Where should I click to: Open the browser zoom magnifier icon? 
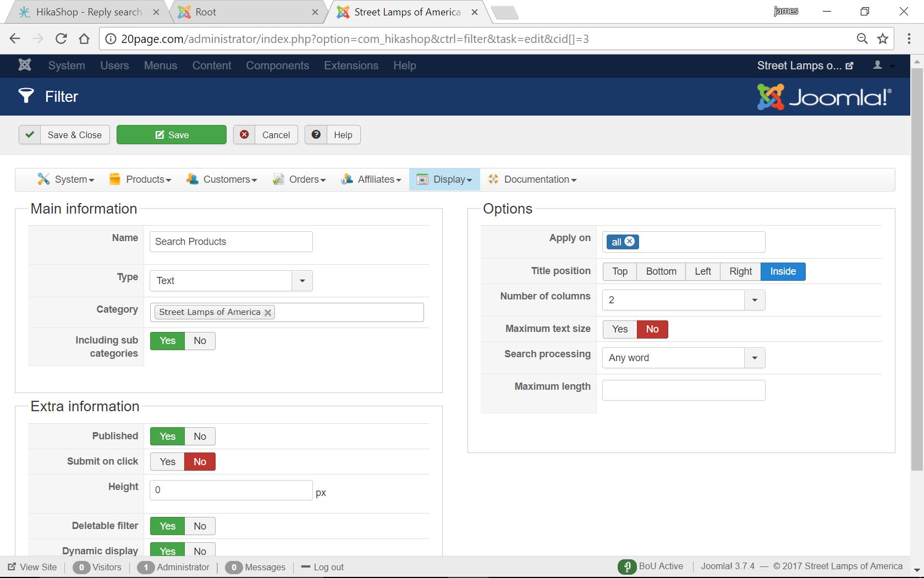point(862,39)
